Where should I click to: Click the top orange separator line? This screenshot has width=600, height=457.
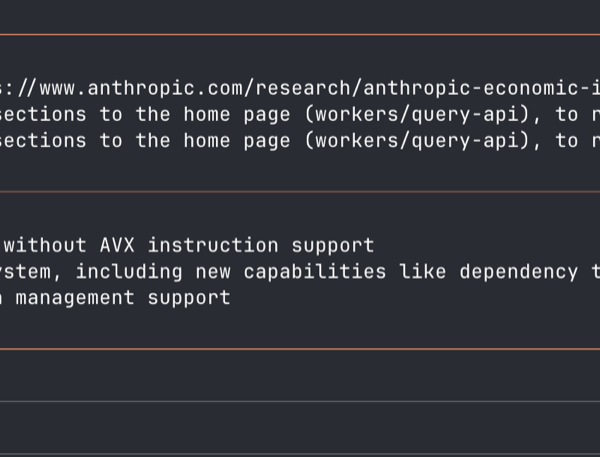click(300, 35)
